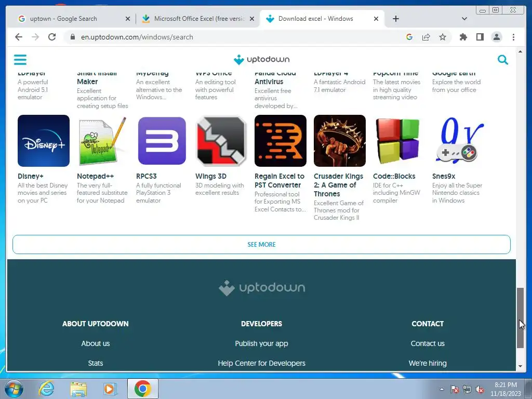The width and height of the screenshot is (532, 399).
Task: Click the uptodown logo in the header
Action: tap(262, 59)
